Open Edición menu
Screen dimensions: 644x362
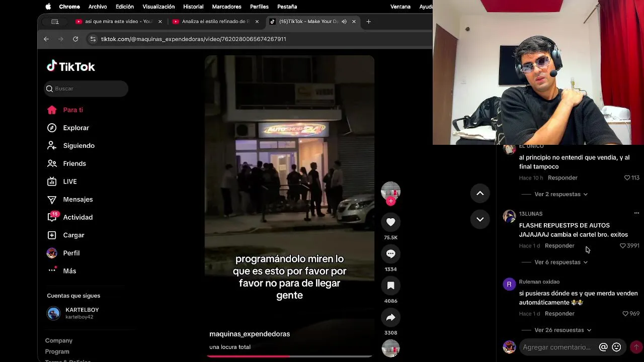pyautogui.click(x=125, y=7)
